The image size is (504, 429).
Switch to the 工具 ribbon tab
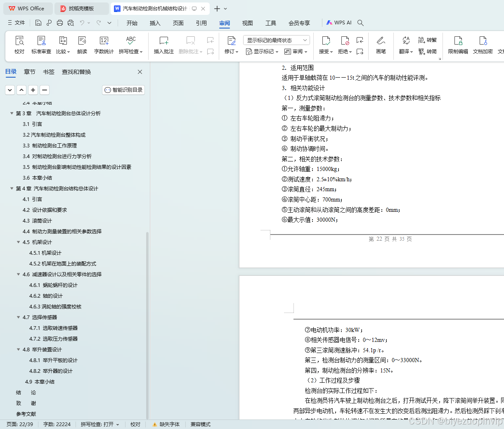[x=271, y=23]
